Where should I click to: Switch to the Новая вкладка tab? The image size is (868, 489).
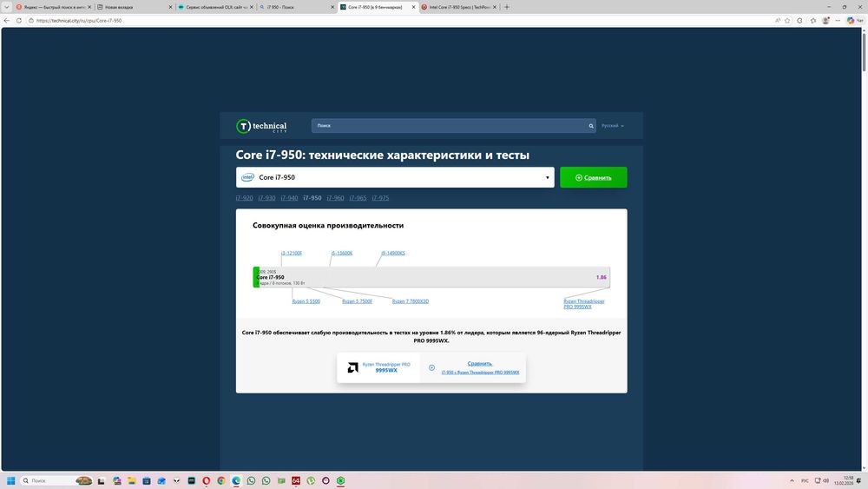[134, 7]
